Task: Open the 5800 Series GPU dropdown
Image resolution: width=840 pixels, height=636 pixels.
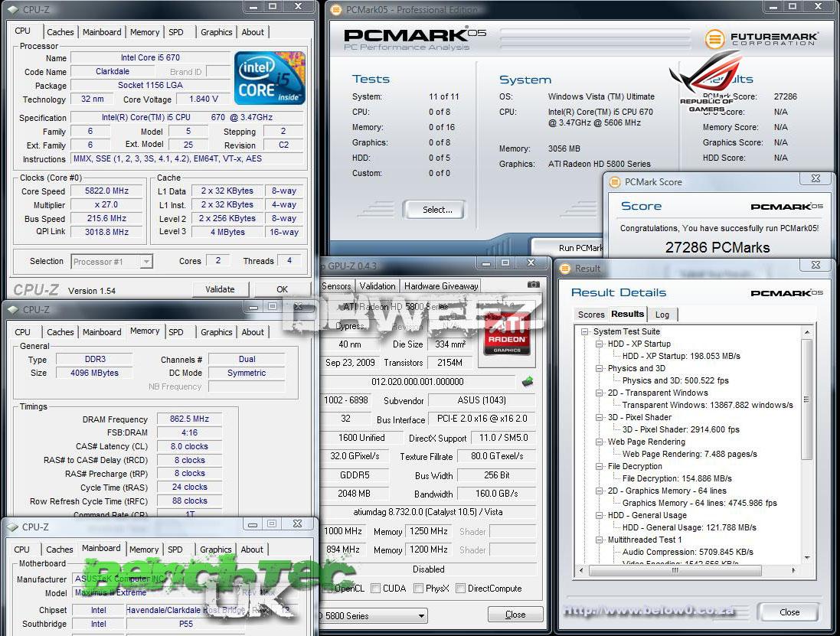Action: point(422,615)
